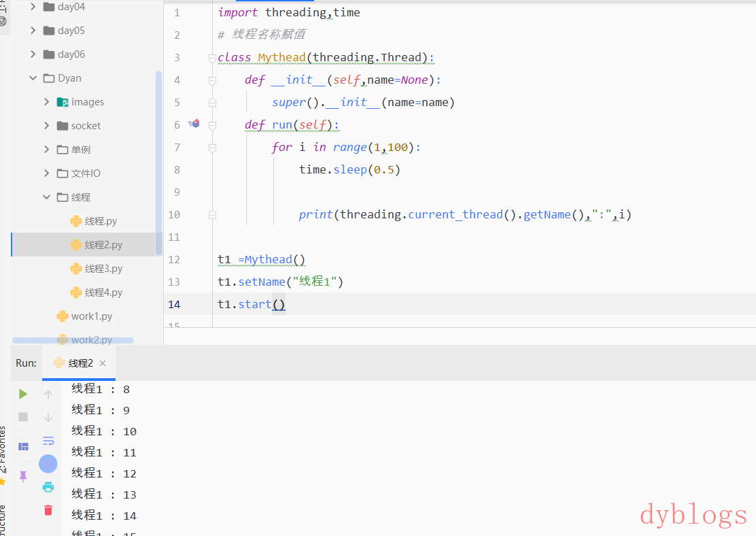Click the Stop process square icon

23,417
